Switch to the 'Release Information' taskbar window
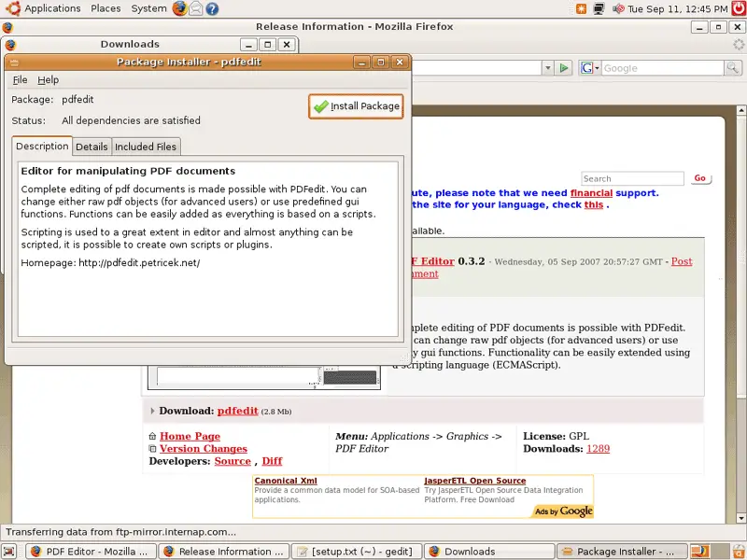The width and height of the screenshot is (747, 560). click(223, 552)
